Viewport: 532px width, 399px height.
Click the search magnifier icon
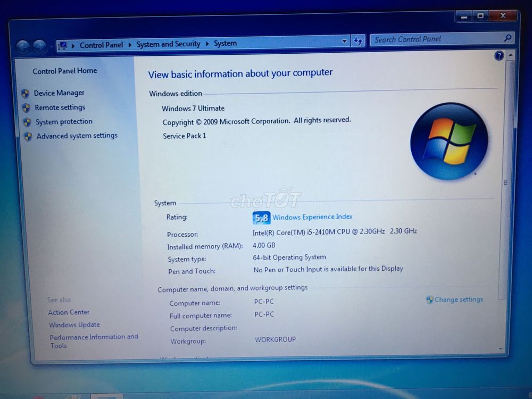508,38
